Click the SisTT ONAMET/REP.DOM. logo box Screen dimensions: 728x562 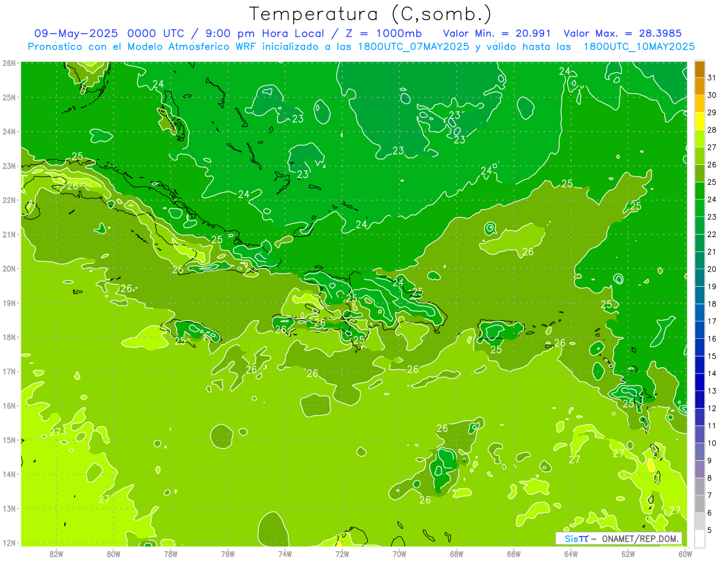(x=618, y=538)
